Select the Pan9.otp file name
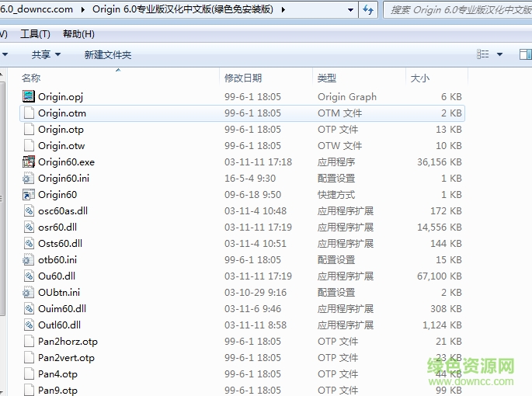This screenshot has width=532, height=396. click(57, 390)
